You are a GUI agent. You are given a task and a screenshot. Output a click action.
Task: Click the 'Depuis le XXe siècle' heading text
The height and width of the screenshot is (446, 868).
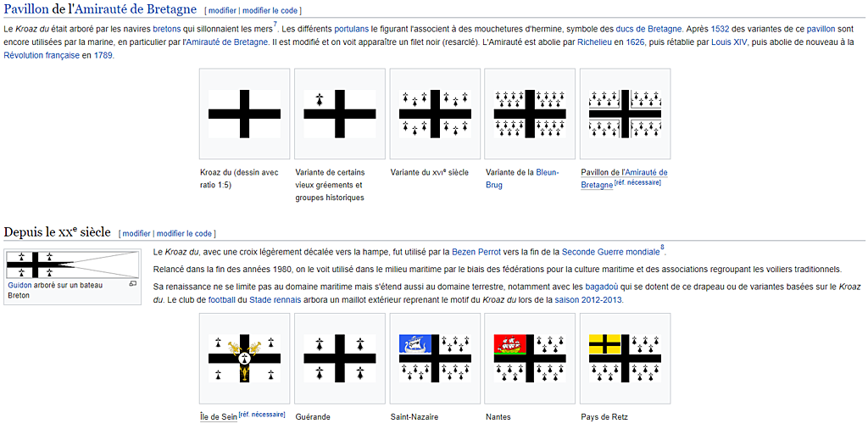(57, 231)
